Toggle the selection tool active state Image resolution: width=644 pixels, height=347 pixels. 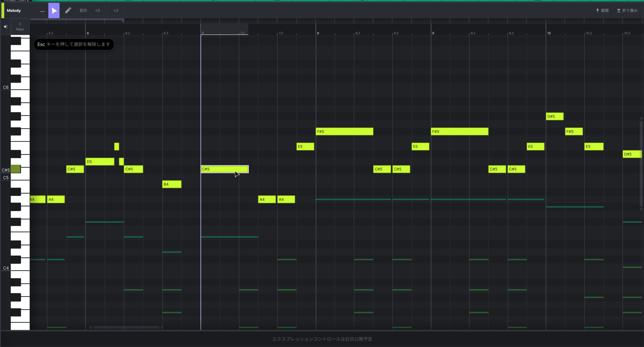[54, 10]
